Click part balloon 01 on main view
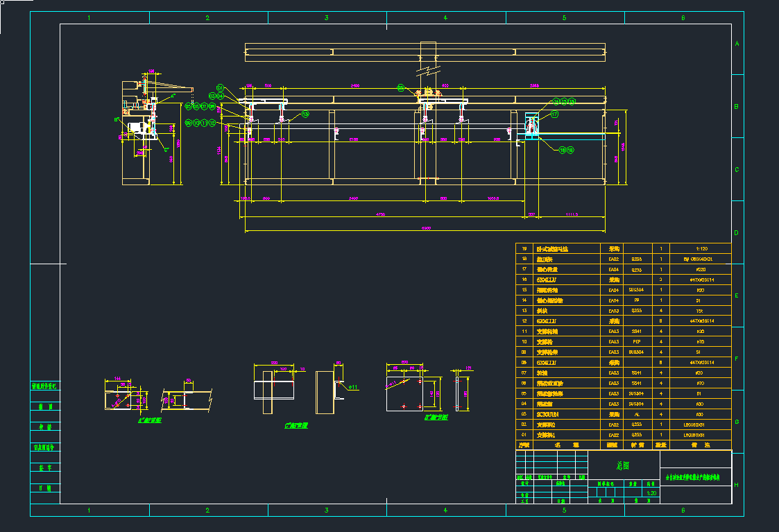 (220, 87)
